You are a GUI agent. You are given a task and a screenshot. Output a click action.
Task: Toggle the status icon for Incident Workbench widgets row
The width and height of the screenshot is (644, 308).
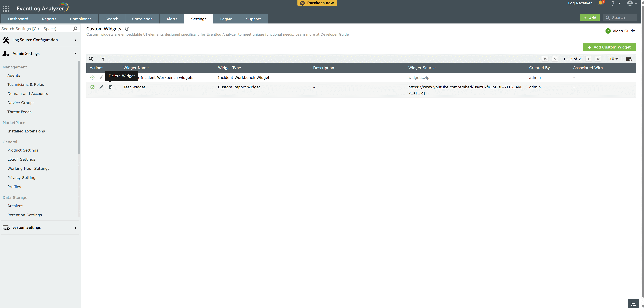coord(92,77)
